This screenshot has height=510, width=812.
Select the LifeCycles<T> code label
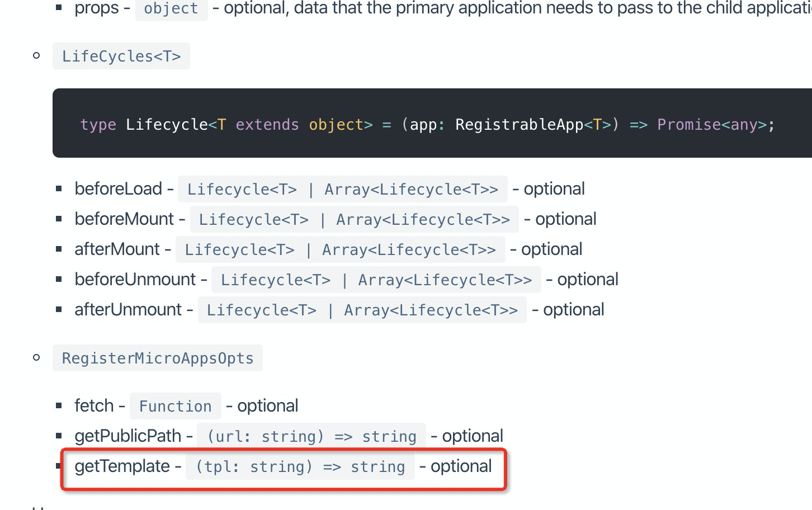tap(121, 56)
